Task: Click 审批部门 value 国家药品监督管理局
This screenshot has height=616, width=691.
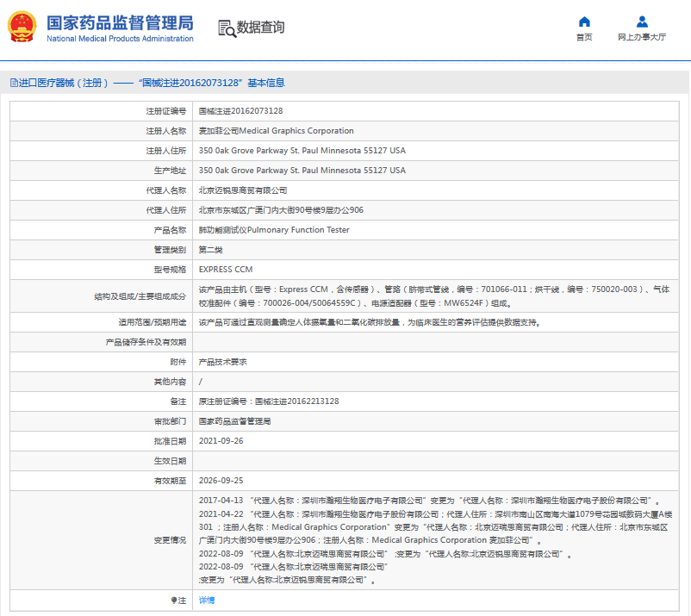Action: [235, 421]
